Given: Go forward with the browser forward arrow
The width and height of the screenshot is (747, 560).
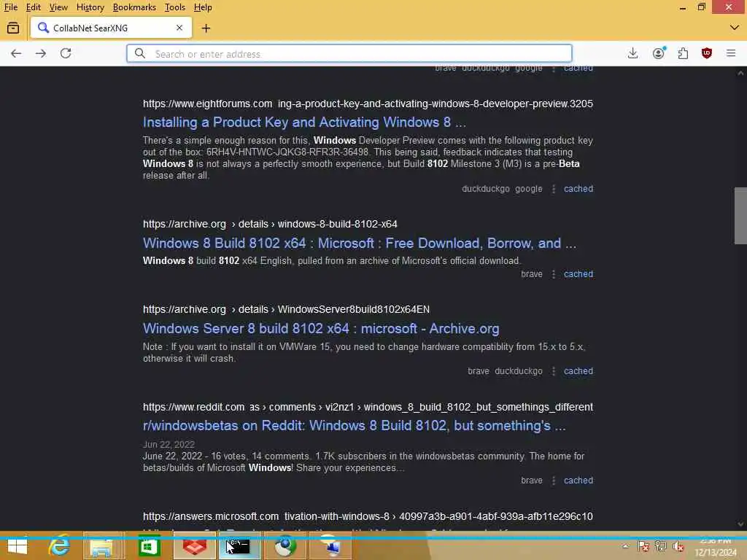Looking at the screenshot, I should click(41, 53).
